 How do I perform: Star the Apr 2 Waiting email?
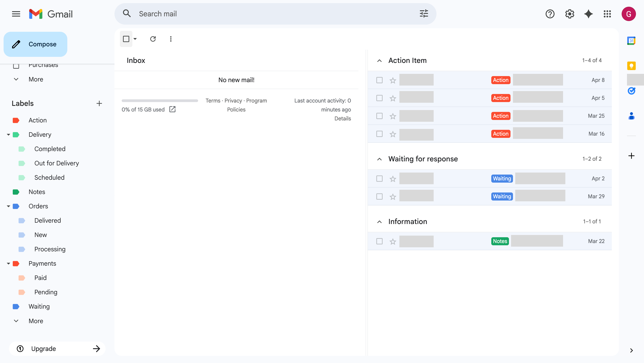coord(393,179)
